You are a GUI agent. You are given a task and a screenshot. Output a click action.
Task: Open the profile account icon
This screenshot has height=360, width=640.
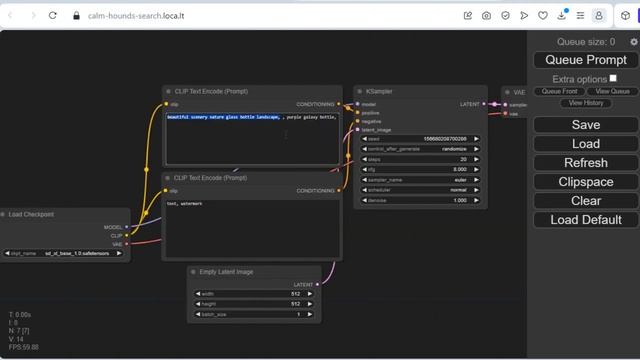point(599,16)
